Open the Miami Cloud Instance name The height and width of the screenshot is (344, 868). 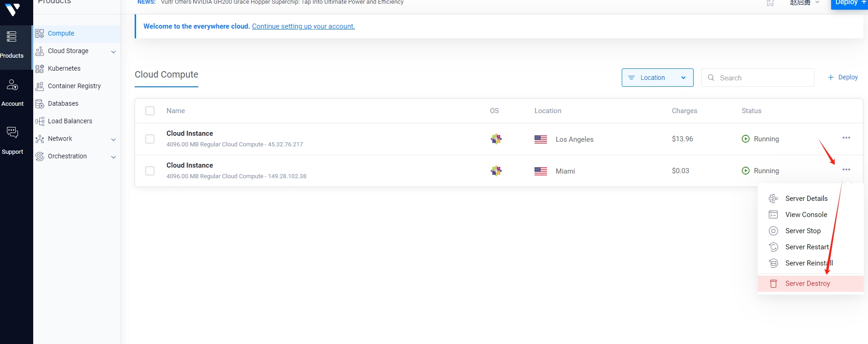[190, 165]
